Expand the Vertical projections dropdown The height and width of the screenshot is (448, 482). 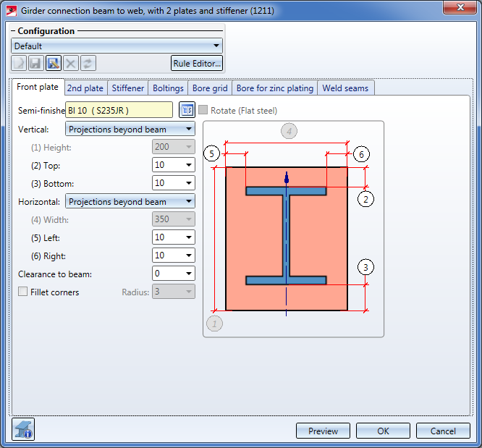click(130, 130)
